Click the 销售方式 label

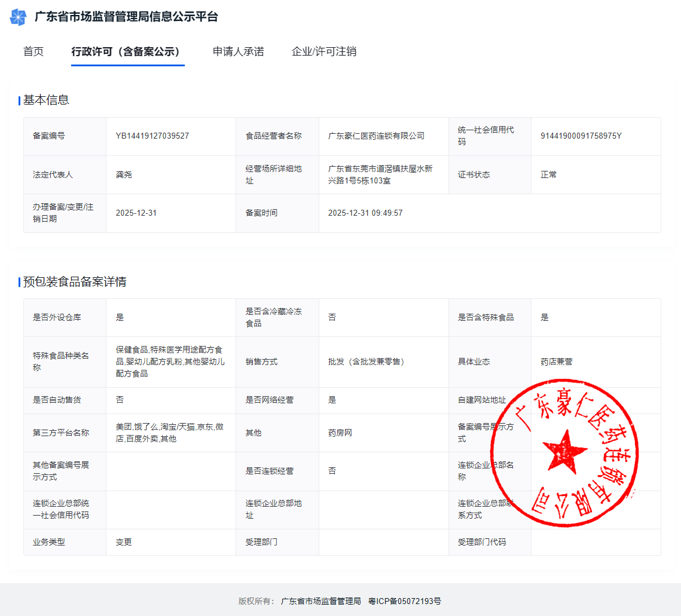pyautogui.click(x=261, y=361)
